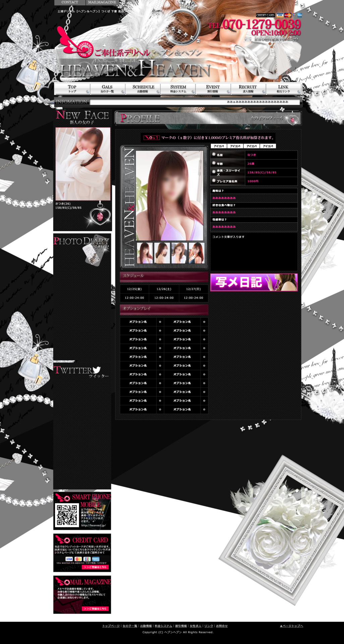Image resolution: width=344 pixels, height=644 pixels.
Task: Click the telephone number 070-1279-0039
Action: click(262, 24)
